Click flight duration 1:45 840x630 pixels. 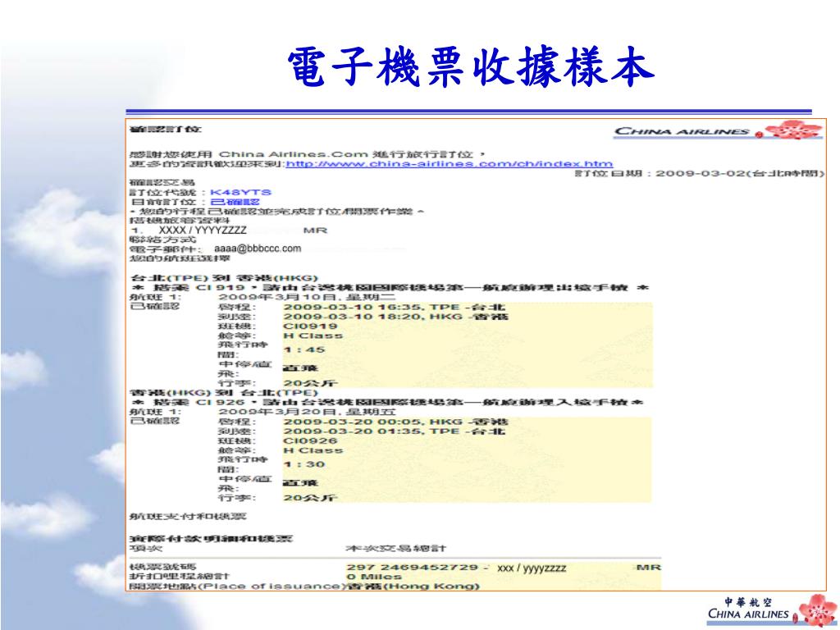click(x=304, y=349)
